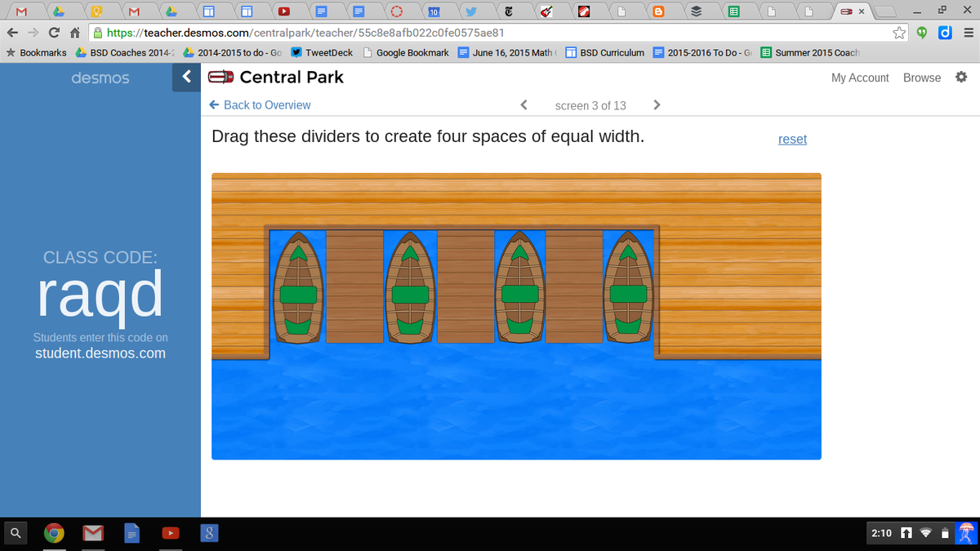
Task: Bookmark this page with the star
Action: click(899, 33)
